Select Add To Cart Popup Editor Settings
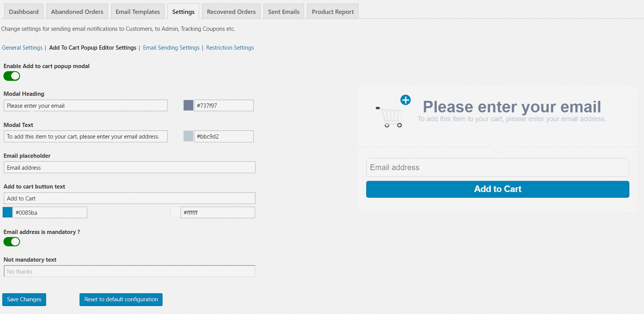Screen dimensions: 644x314 click(x=93, y=48)
